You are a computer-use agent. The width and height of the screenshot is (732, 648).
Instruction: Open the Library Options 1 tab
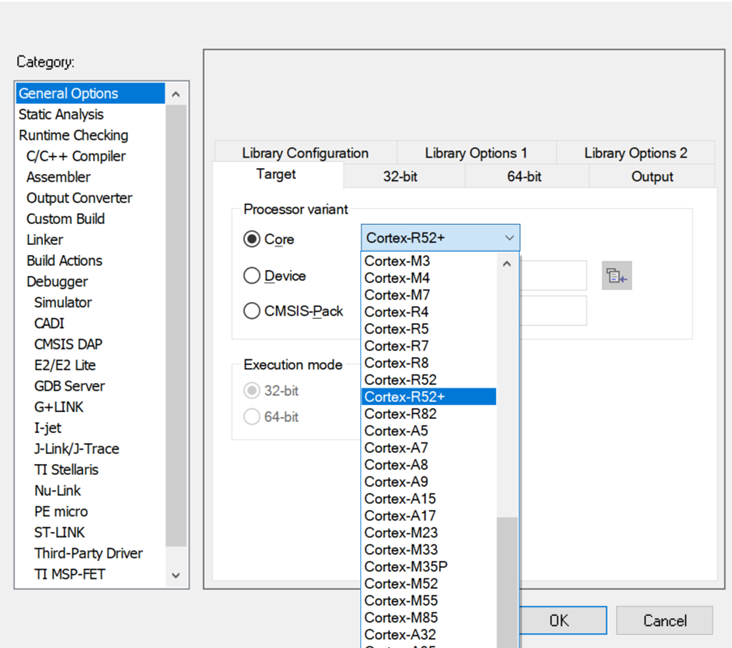[x=476, y=153]
